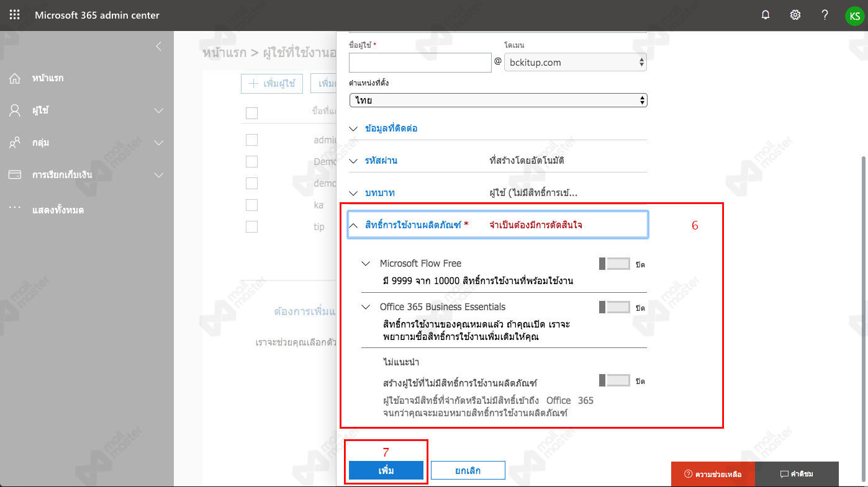
Task: Tick the select-all users checkbox
Action: pyautogui.click(x=251, y=113)
